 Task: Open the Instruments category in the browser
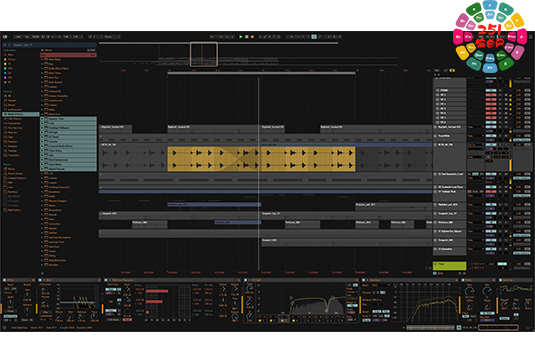[13, 110]
